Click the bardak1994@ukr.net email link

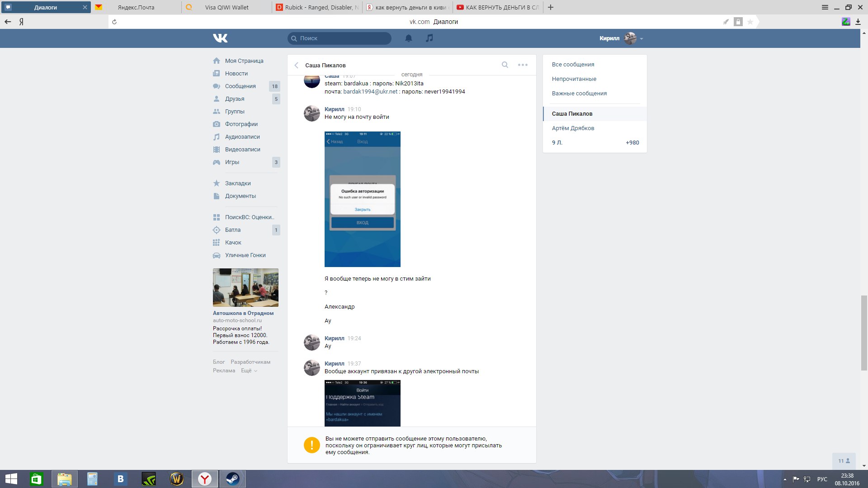pyautogui.click(x=370, y=91)
